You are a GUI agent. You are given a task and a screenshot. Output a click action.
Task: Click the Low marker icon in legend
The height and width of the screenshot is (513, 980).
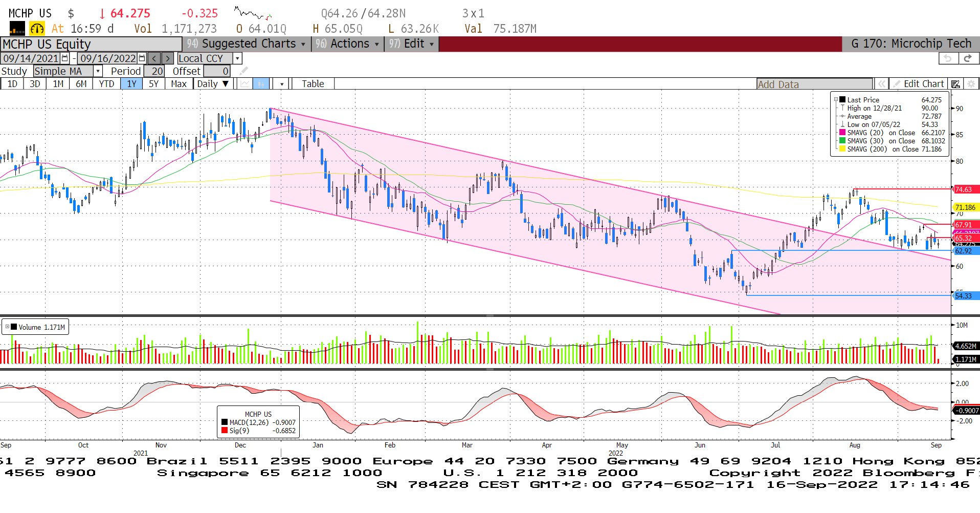(842, 124)
